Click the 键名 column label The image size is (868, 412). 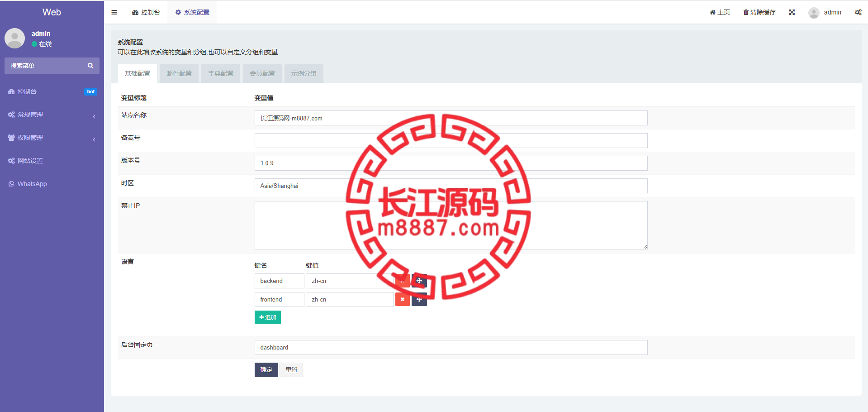(x=261, y=265)
